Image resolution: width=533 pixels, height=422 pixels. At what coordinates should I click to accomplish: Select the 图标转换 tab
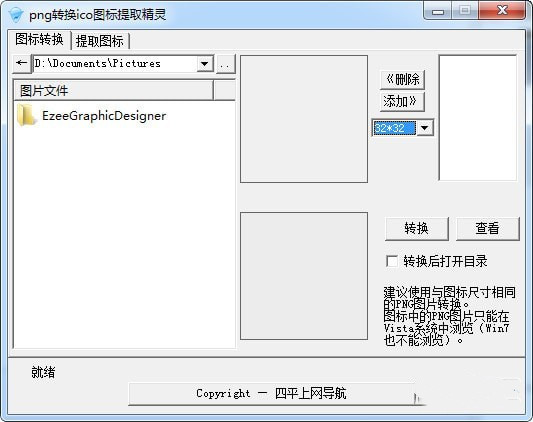(39, 39)
